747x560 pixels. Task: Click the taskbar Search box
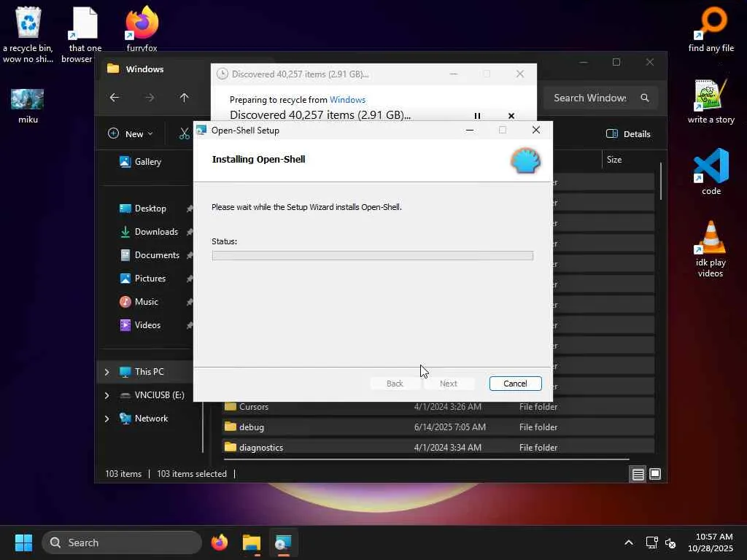[122, 542]
